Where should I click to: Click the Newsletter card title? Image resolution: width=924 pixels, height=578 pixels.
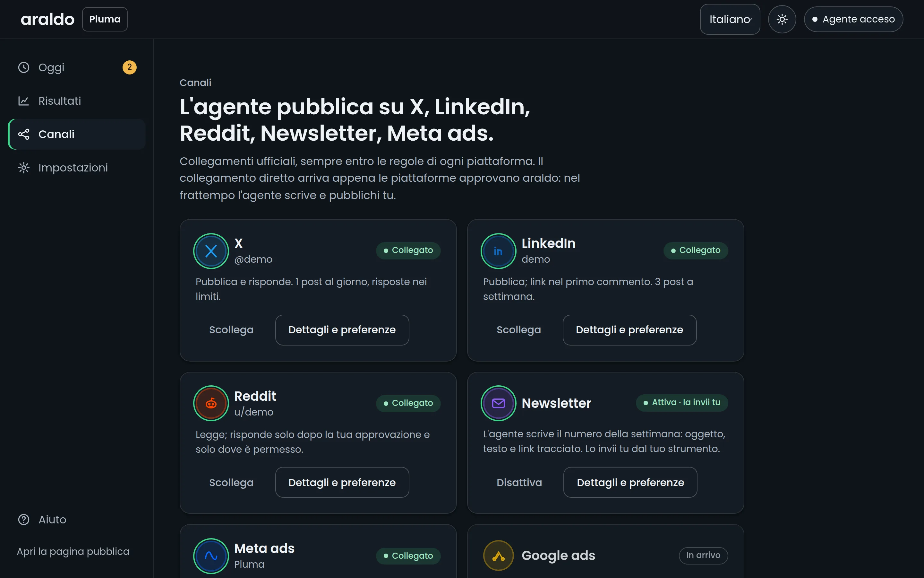point(556,403)
